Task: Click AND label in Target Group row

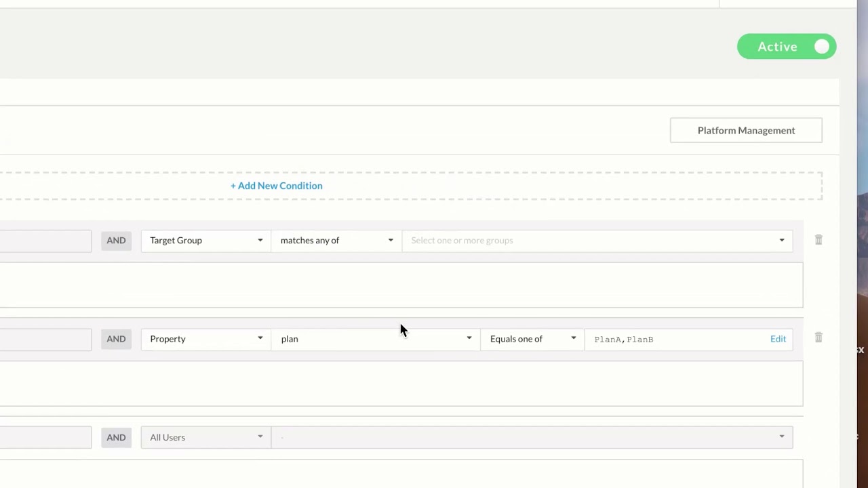Action: pyautogui.click(x=116, y=241)
